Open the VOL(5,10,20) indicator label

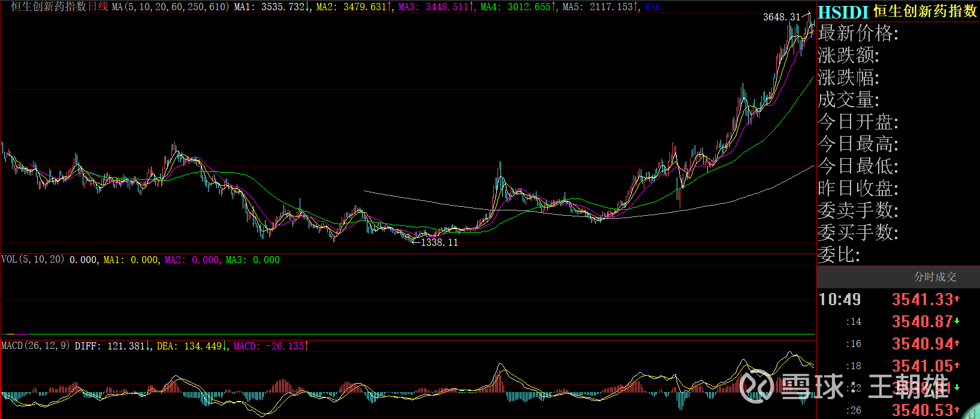[x=33, y=260]
